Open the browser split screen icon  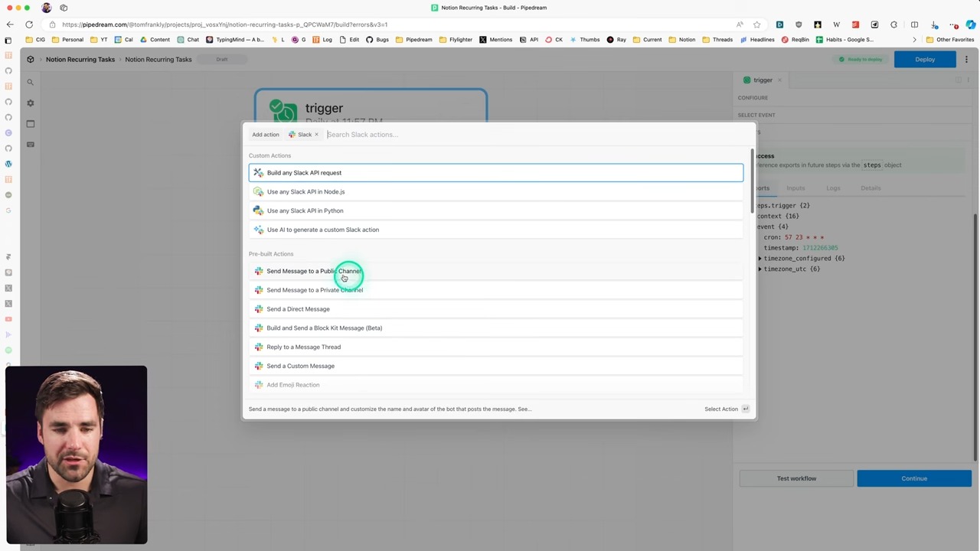[914, 24]
